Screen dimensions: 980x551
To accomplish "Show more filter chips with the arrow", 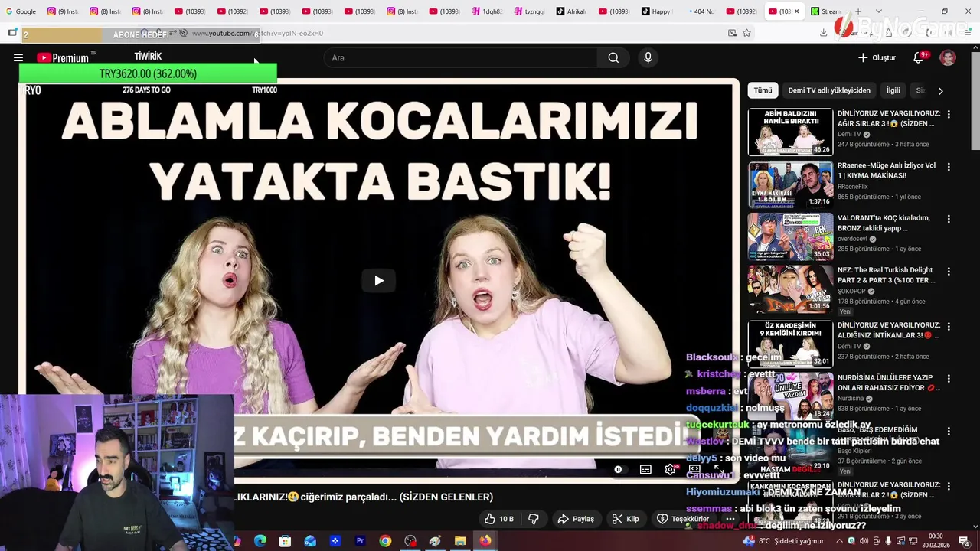I will coord(940,90).
